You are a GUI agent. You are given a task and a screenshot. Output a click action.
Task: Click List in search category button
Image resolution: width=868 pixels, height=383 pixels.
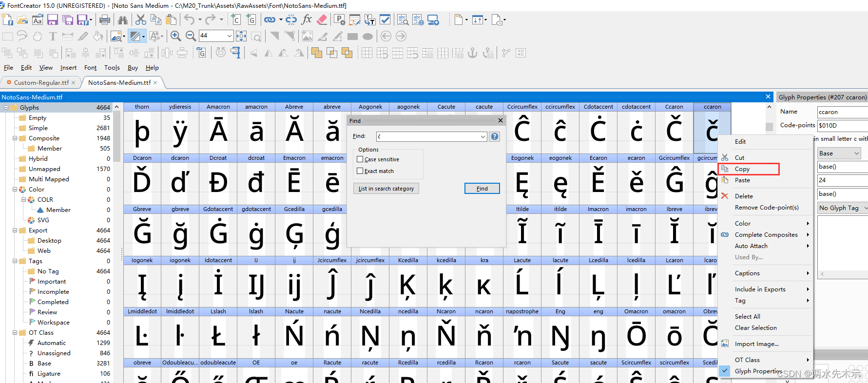pos(386,189)
